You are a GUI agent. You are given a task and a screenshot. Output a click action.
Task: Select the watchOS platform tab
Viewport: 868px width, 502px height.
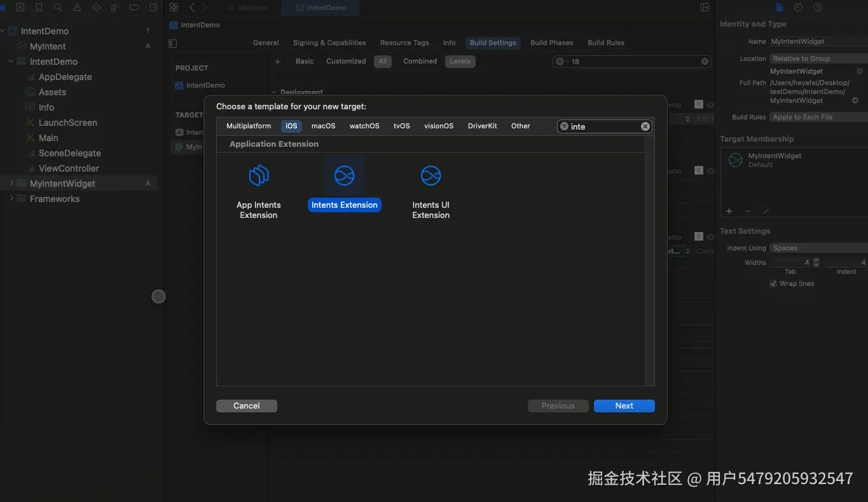(x=364, y=126)
